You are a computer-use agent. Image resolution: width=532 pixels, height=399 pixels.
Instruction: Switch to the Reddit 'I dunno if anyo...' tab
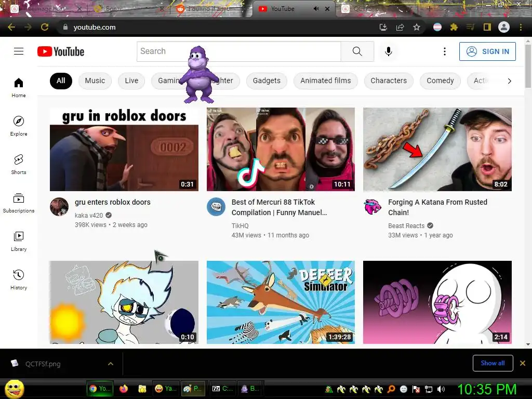[x=210, y=9]
